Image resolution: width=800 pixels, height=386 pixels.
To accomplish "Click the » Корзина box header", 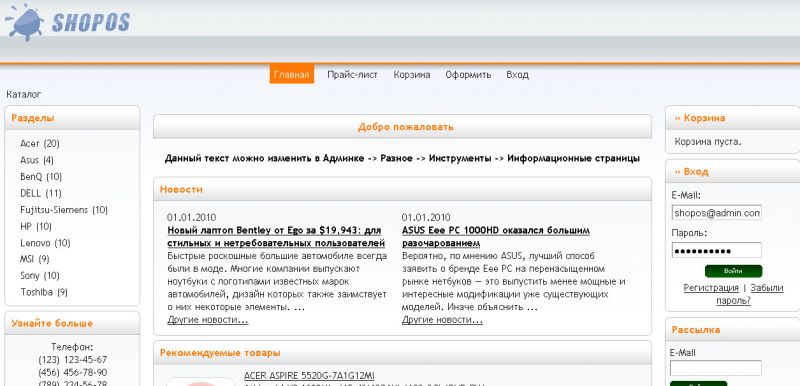I will 733,118.
